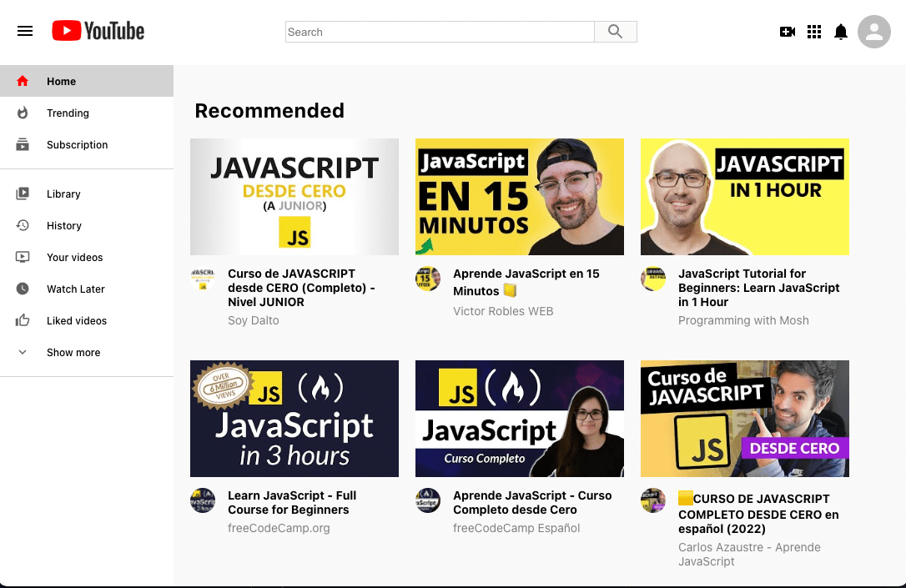Open Library from sidebar
The height and width of the screenshot is (588, 906).
pyautogui.click(x=87, y=193)
